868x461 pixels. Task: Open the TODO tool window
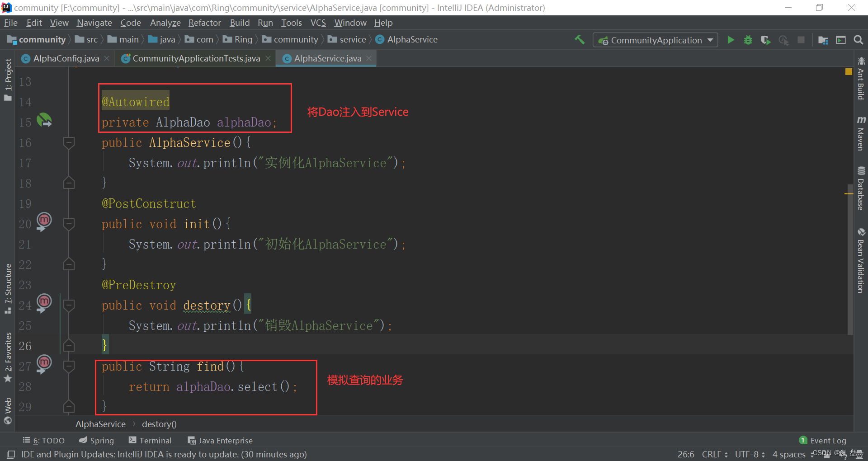pos(44,440)
